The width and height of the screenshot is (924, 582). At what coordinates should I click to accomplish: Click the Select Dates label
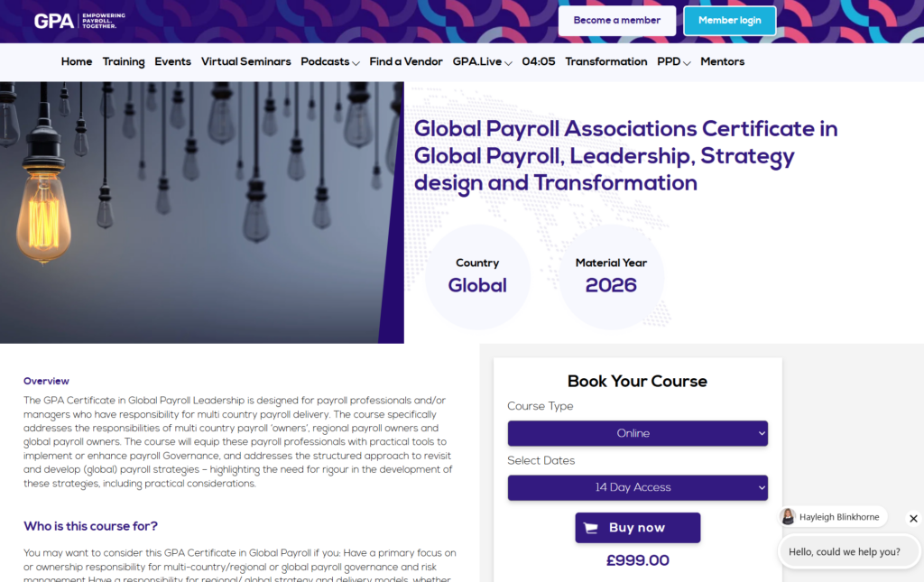[x=541, y=461]
